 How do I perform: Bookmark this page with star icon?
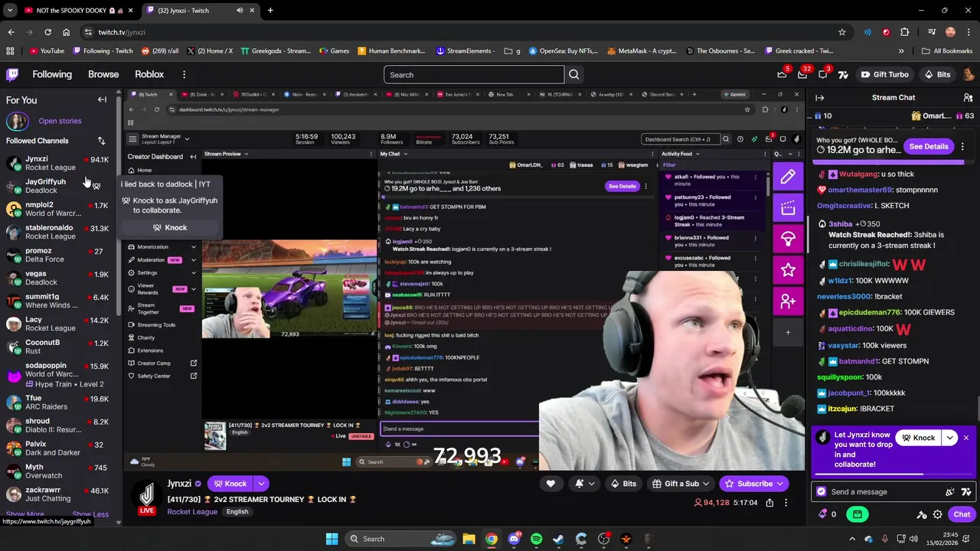click(842, 32)
